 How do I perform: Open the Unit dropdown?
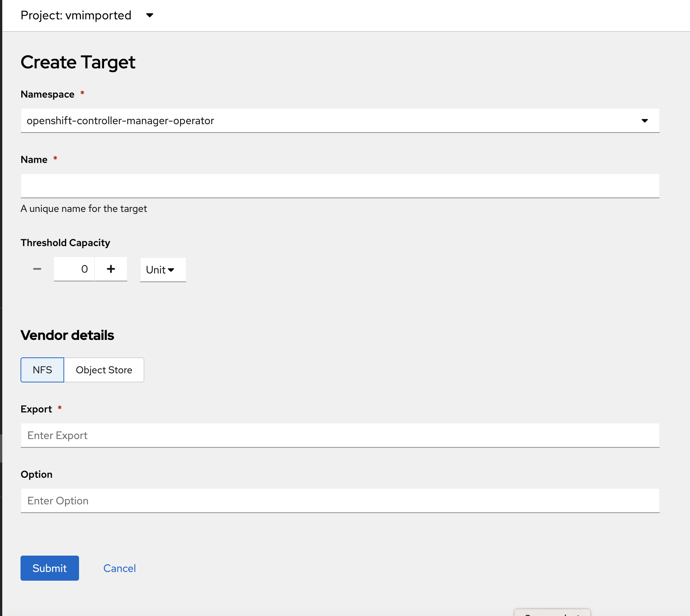[x=163, y=270]
